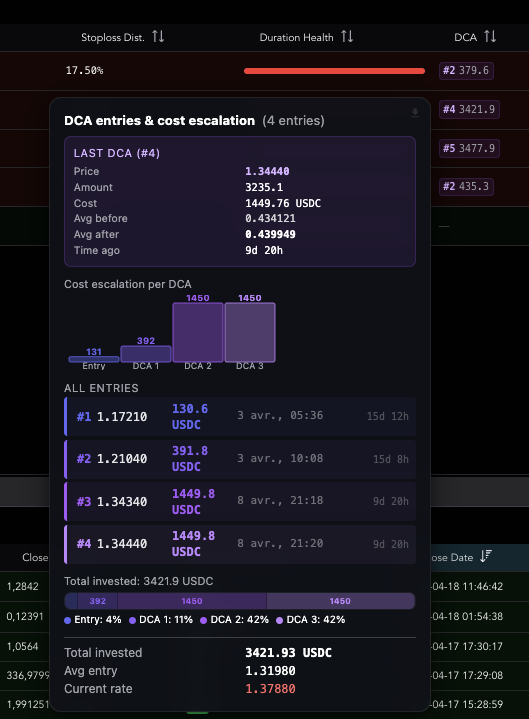Select entry row #1 1.17210
Viewport: 529px width, 719px height.
(x=240, y=416)
